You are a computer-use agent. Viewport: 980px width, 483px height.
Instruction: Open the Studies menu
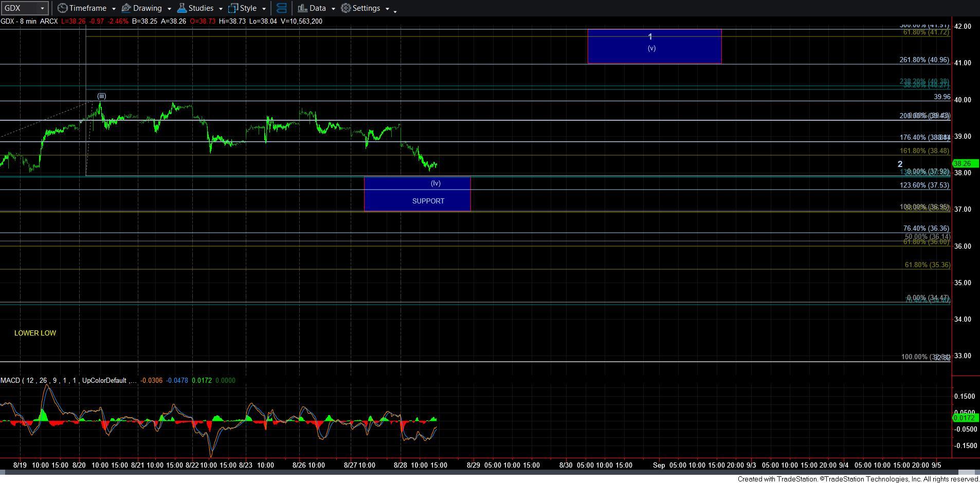(x=200, y=8)
